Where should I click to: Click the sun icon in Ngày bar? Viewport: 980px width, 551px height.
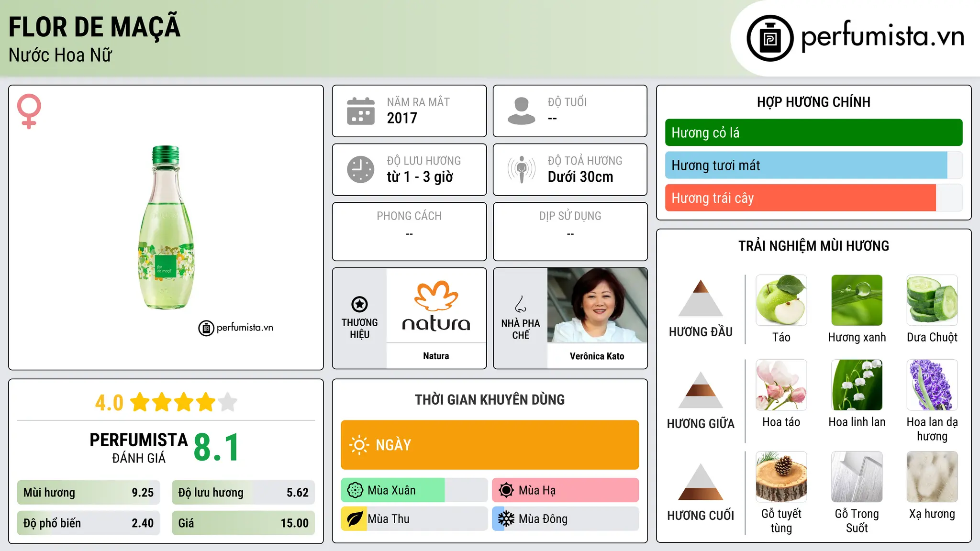point(359,445)
